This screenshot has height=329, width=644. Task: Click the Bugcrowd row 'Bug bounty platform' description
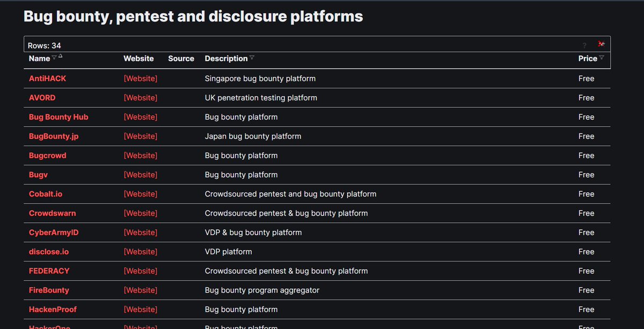(x=241, y=156)
